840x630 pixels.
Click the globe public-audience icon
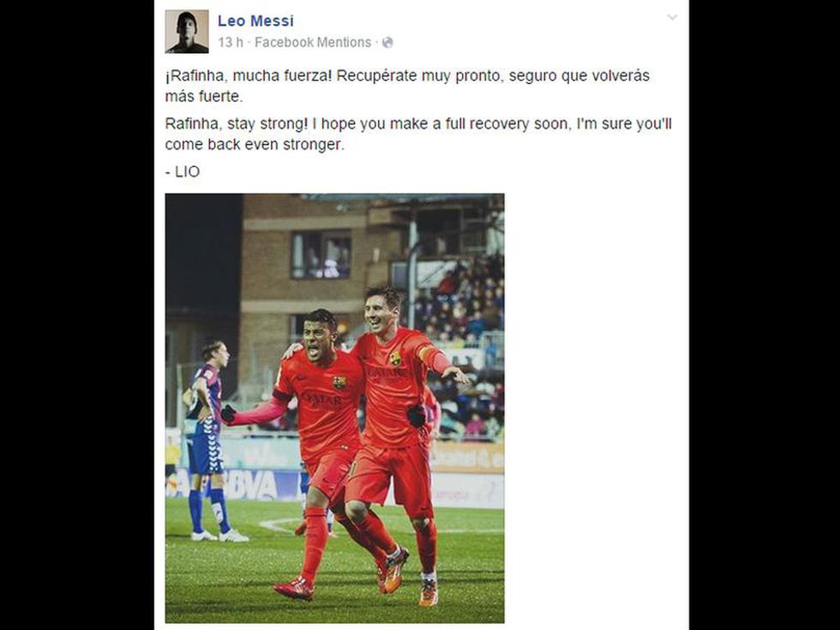point(387,42)
